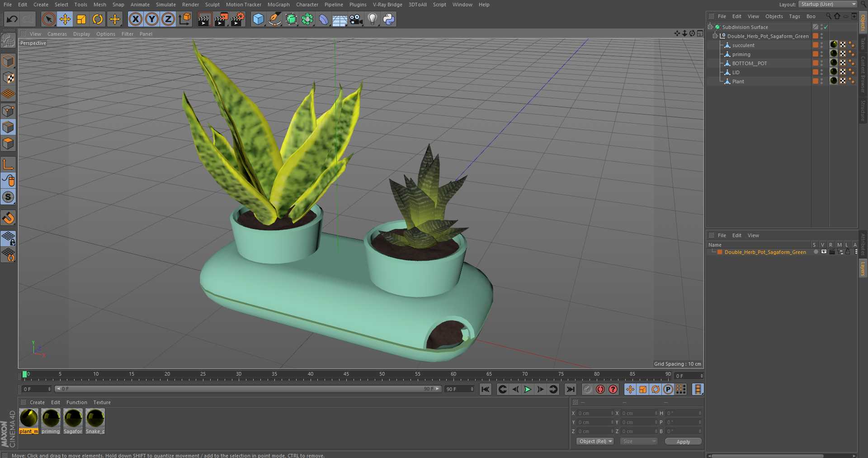Open the Python script icon
Viewport: 868px width, 458px height.
(x=389, y=19)
